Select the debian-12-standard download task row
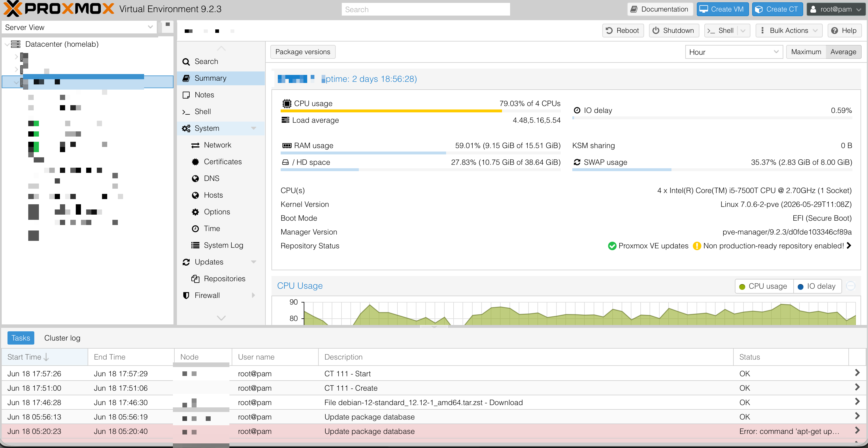 coord(434,402)
